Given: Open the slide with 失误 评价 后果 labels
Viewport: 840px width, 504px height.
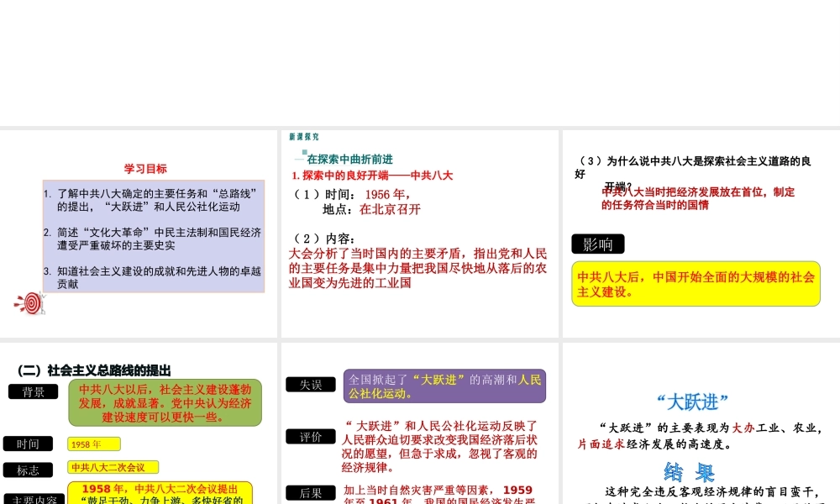Looking at the screenshot, I should [419, 423].
